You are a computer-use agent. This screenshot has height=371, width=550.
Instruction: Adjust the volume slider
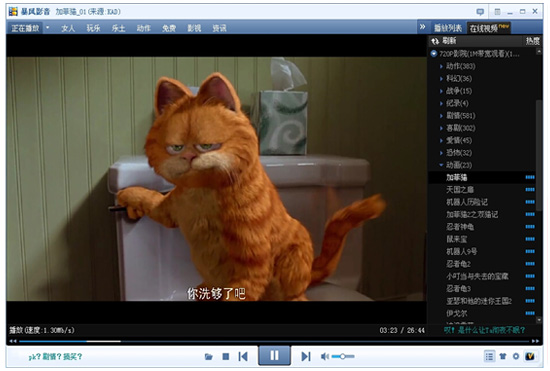coord(343,357)
